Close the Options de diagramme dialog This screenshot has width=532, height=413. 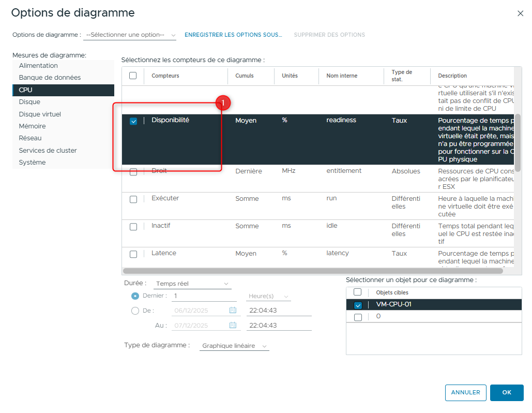click(520, 13)
